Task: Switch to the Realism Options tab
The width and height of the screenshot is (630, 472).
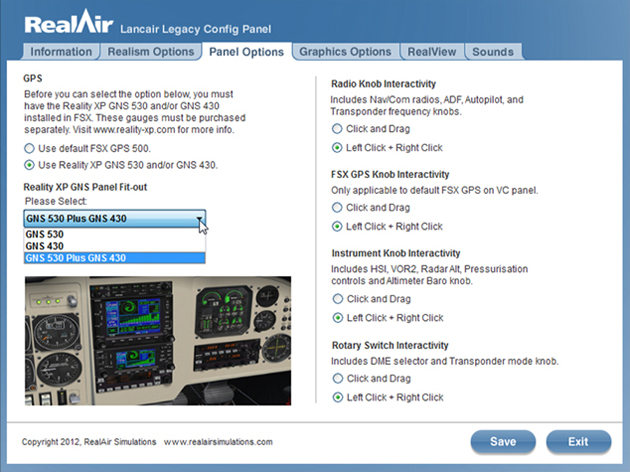Action: coord(151,52)
